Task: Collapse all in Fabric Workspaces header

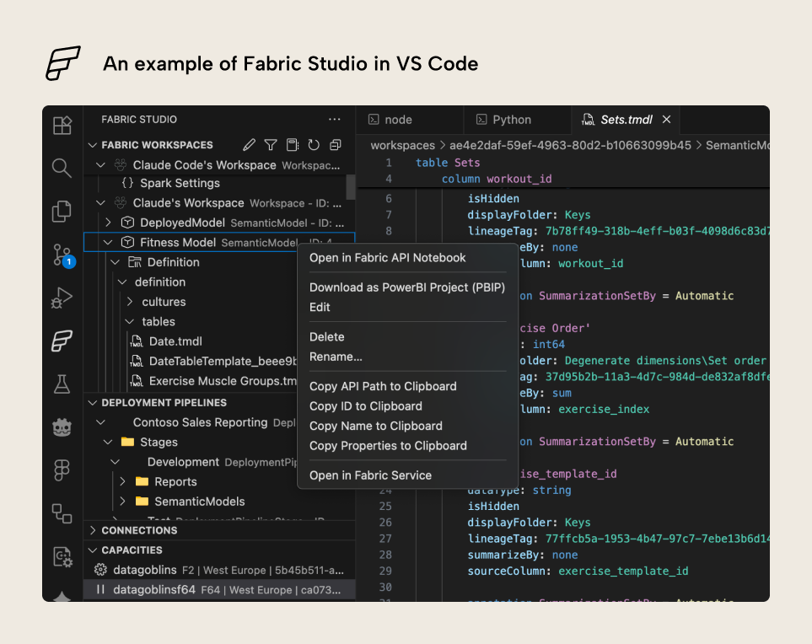Action: pos(336,145)
